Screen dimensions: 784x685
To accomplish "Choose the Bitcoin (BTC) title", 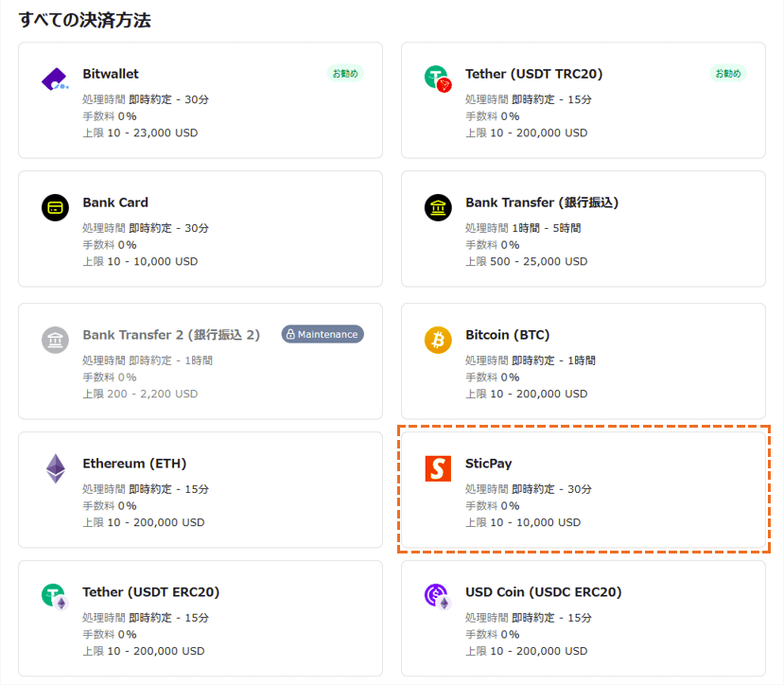I will click(508, 335).
